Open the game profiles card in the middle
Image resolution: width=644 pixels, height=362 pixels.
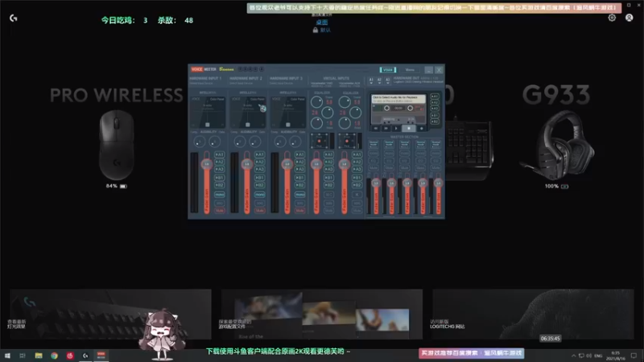click(x=321, y=314)
